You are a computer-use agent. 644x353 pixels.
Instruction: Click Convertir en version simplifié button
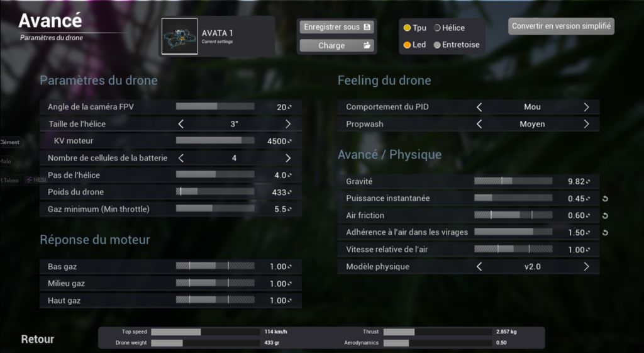coord(561,26)
